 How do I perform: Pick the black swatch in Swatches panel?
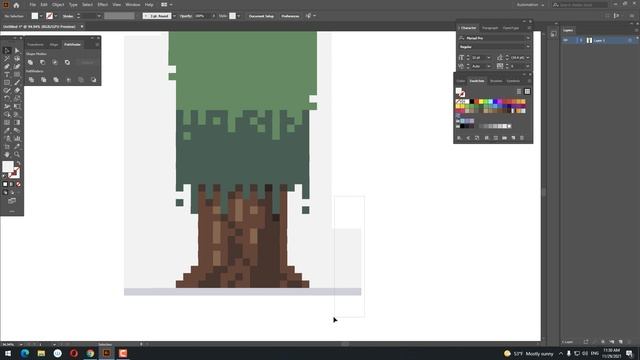tap(471, 101)
